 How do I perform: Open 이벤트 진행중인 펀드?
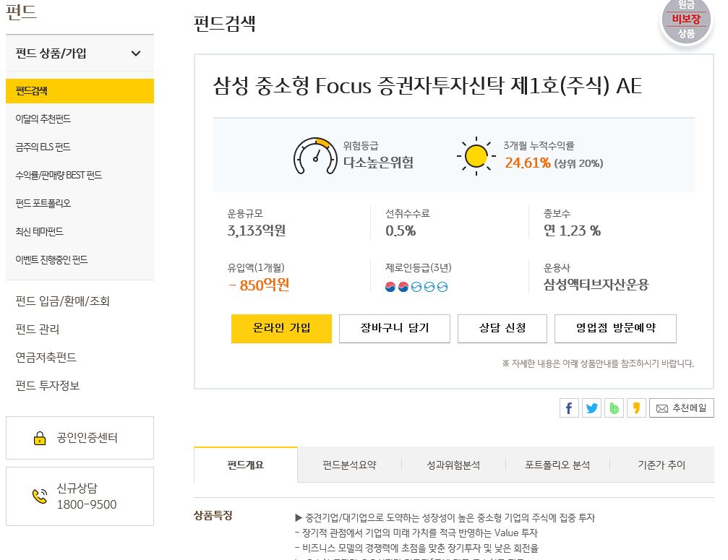[x=51, y=259]
